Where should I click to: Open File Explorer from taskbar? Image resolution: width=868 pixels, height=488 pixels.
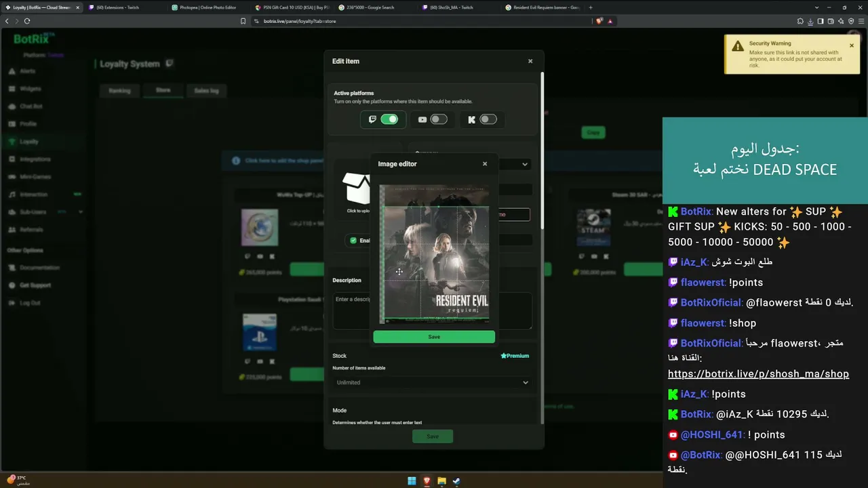click(441, 481)
